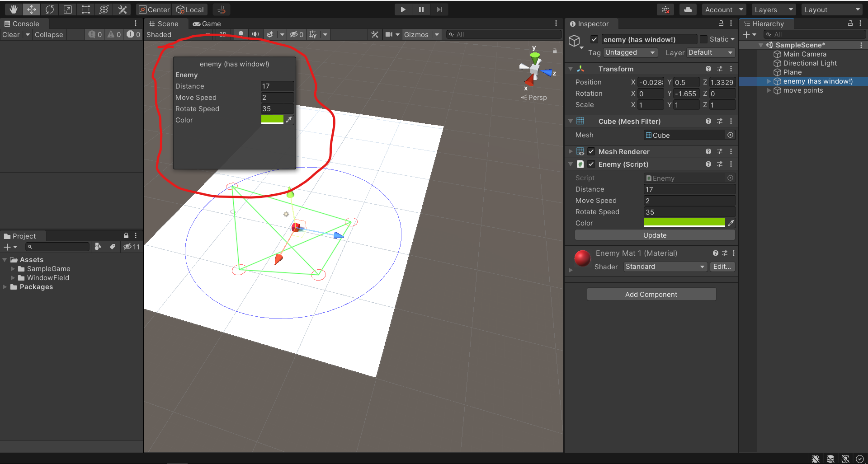Image resolution: width=868 pixels, height=464 pixels.
Task: Select the Hierarchy tab
Action: tap(764, 23)
